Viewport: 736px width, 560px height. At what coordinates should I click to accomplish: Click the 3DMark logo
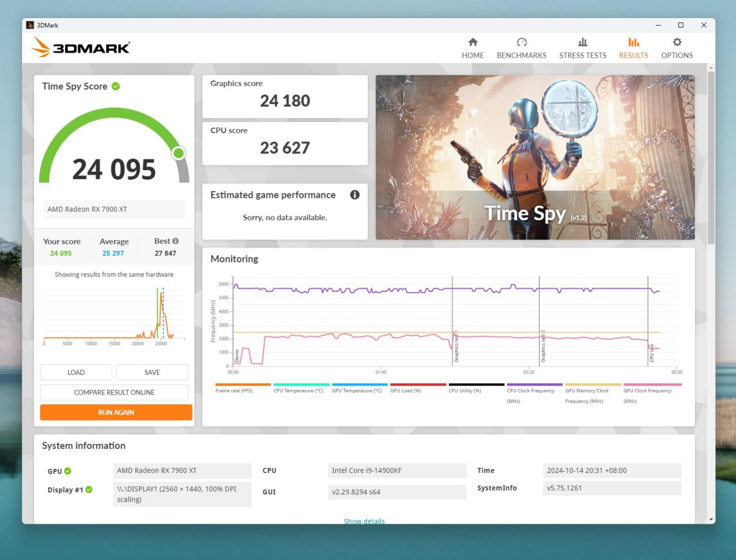pyautogui.click(x=81, y=47)
